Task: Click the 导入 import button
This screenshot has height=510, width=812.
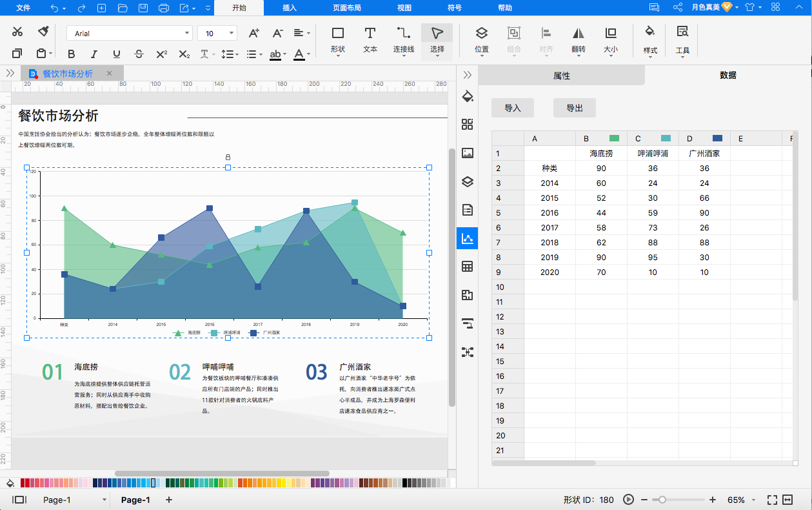Action: pos(513,108)
